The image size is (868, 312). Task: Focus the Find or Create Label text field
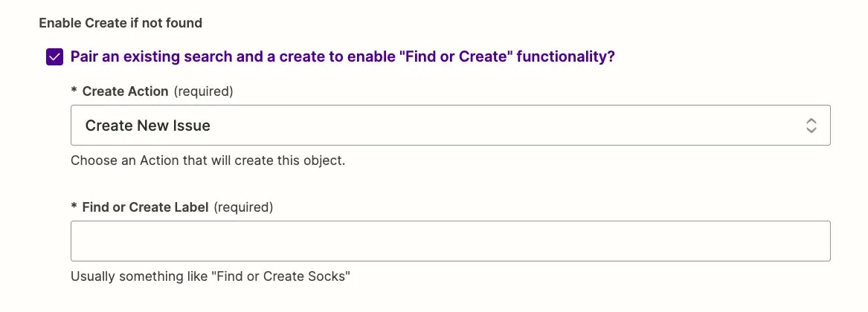tap(451, 241)
